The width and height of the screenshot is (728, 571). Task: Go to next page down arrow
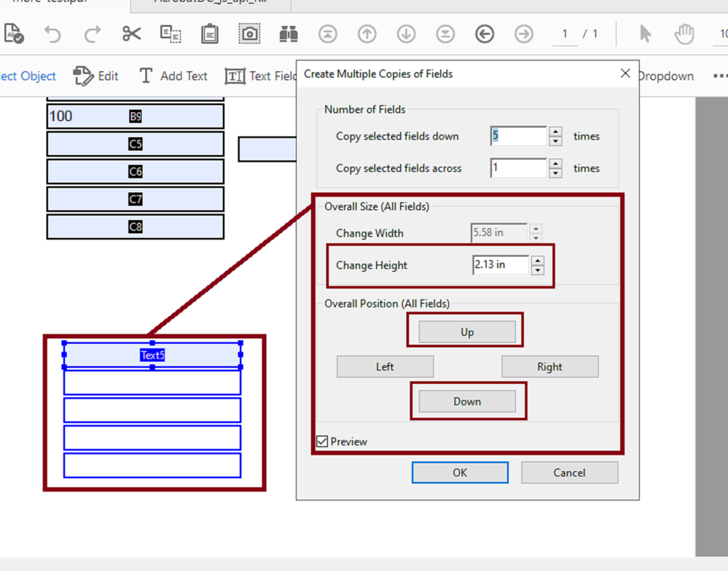click(x=406, y=34)
